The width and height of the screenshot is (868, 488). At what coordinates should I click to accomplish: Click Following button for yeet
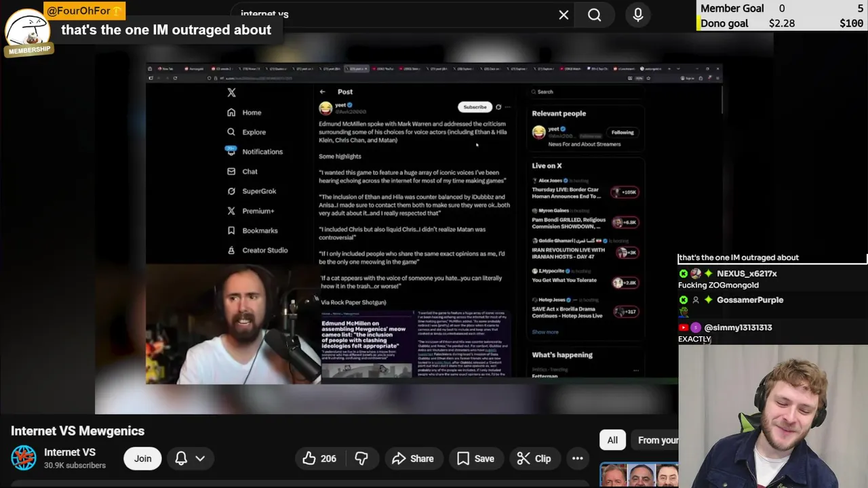(622, 132)
